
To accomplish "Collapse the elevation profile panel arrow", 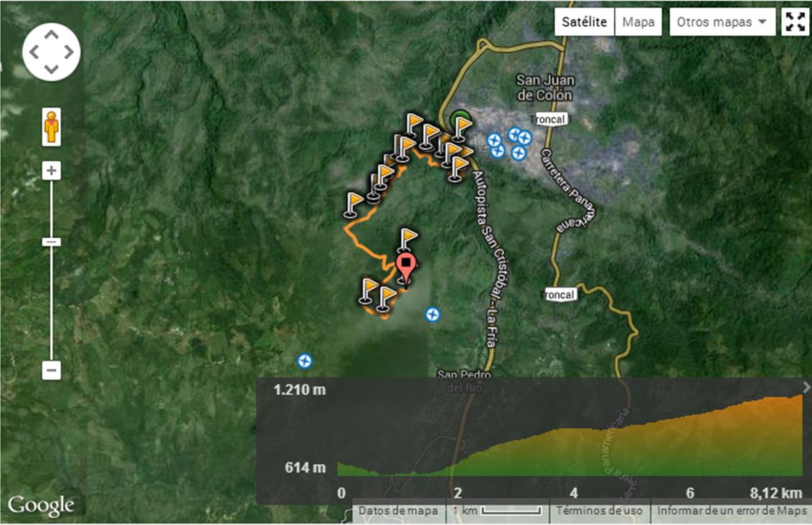I will coord(806,387).
